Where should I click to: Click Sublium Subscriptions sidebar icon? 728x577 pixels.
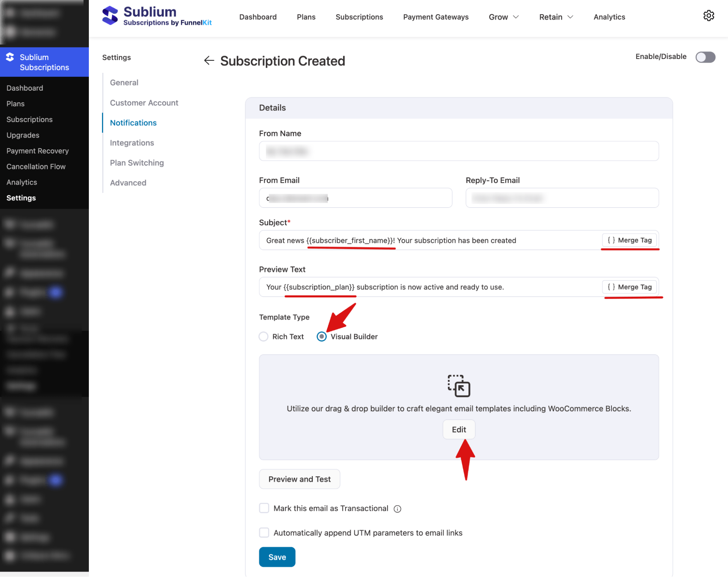click(x=10, y=57)
